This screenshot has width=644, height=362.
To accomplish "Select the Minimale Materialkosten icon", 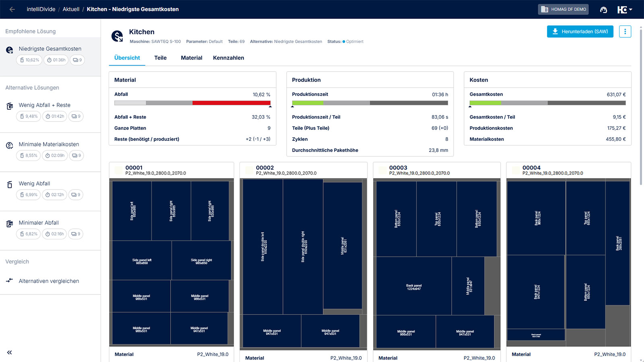I will pyautogui.click(x=10, y=145).
